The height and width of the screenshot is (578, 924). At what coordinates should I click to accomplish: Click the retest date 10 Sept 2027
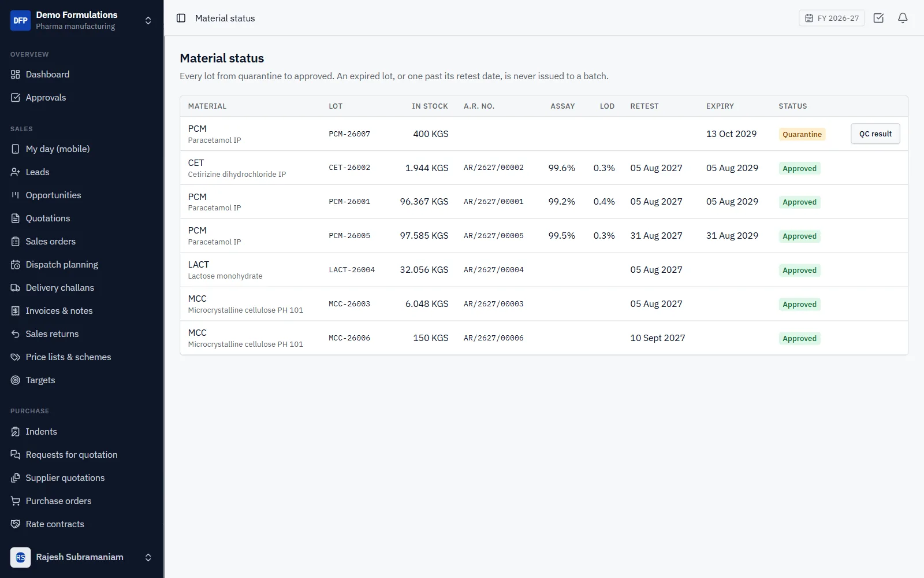(x=657, y=338)
